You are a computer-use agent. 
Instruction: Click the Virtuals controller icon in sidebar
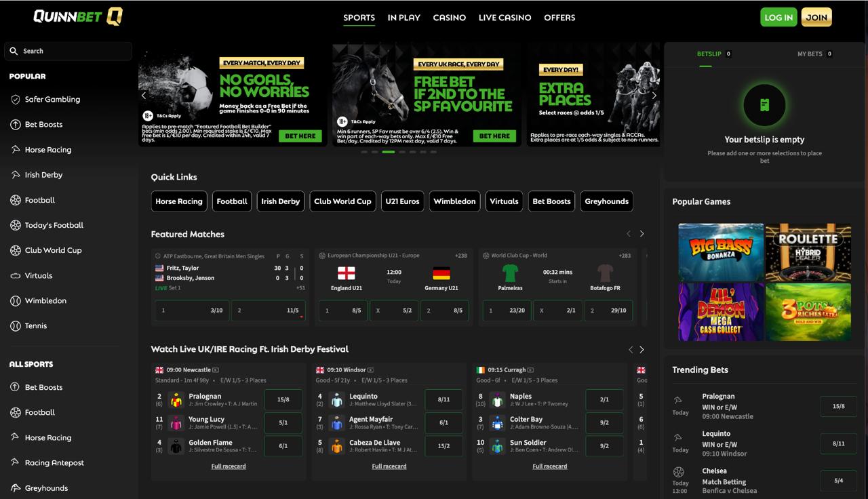pos(16,276)
